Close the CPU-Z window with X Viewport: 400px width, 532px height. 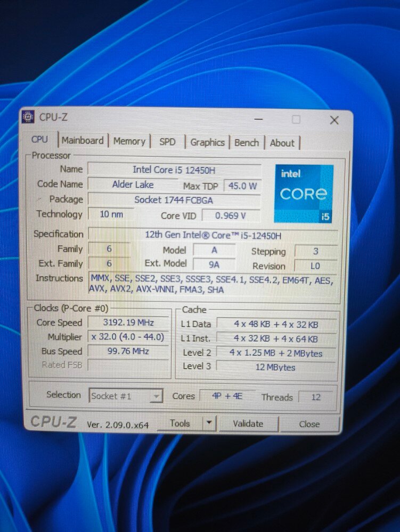click(334, 120)
